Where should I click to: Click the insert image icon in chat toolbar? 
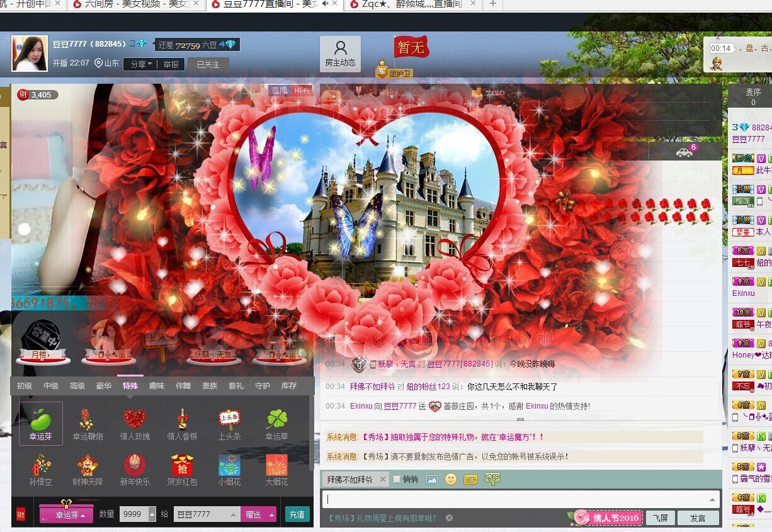pos(431,479)
